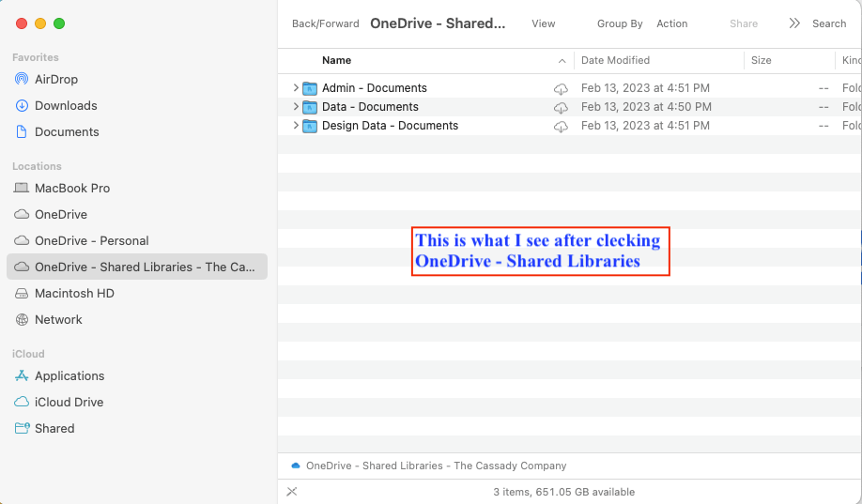This screenshot has width=862, height=504.
Task: Sort by the Size column header
Action: pyautogui.click(x=761, y=60)
